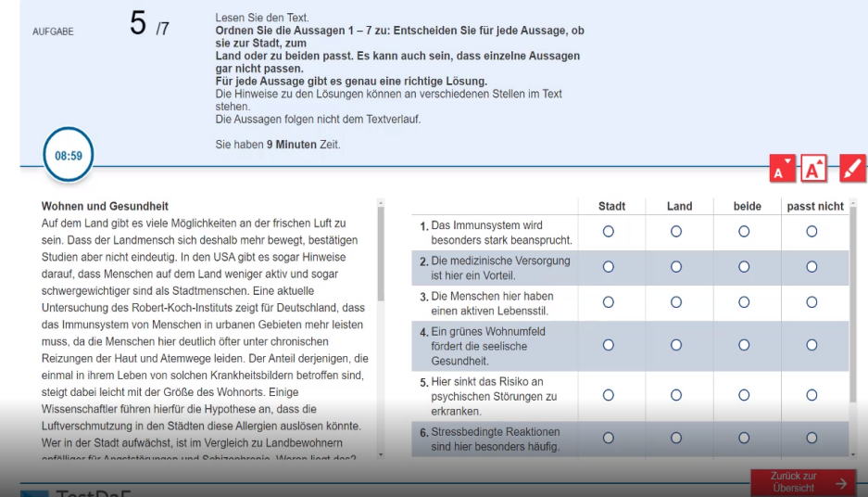
Task: Select Stadt for statement 1 Immunsystem
Action: tap(609, 232)
